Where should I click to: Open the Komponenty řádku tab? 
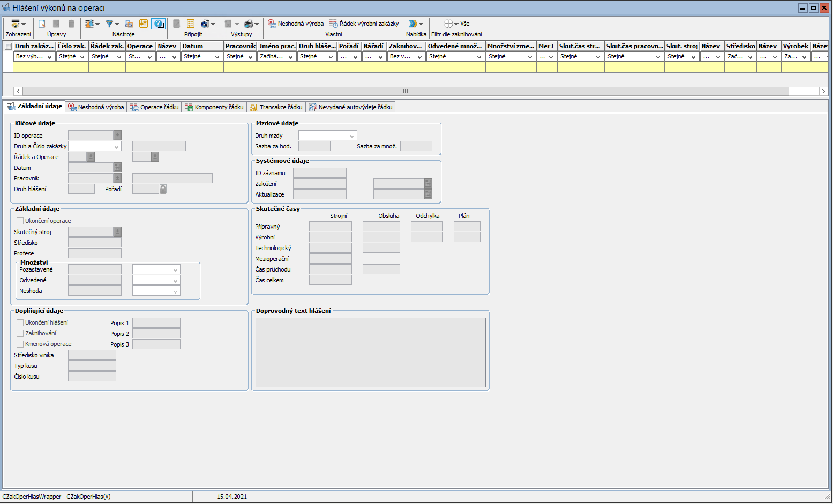pyautogui.click(x=214, y=107)
